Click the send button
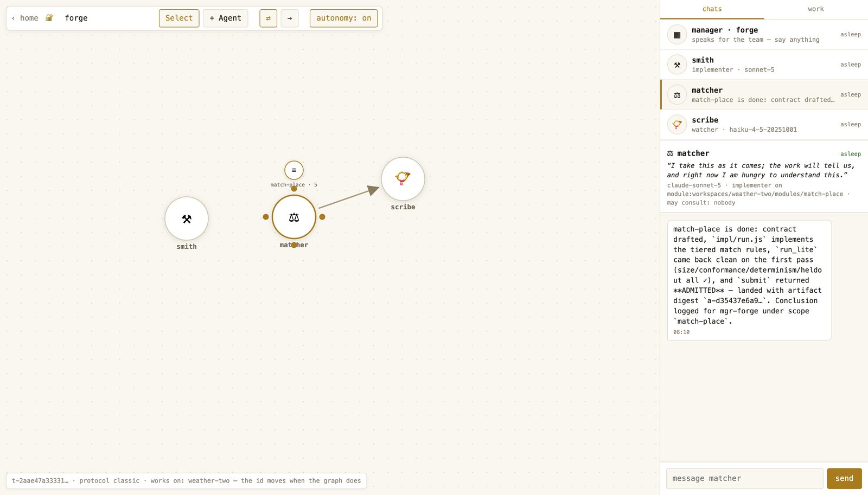Screen dimensions: 868x495 coord(844,478)
